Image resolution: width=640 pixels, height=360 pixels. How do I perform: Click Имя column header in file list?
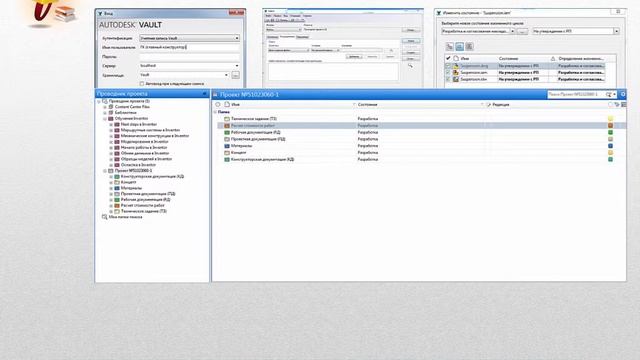pos(235,105)
